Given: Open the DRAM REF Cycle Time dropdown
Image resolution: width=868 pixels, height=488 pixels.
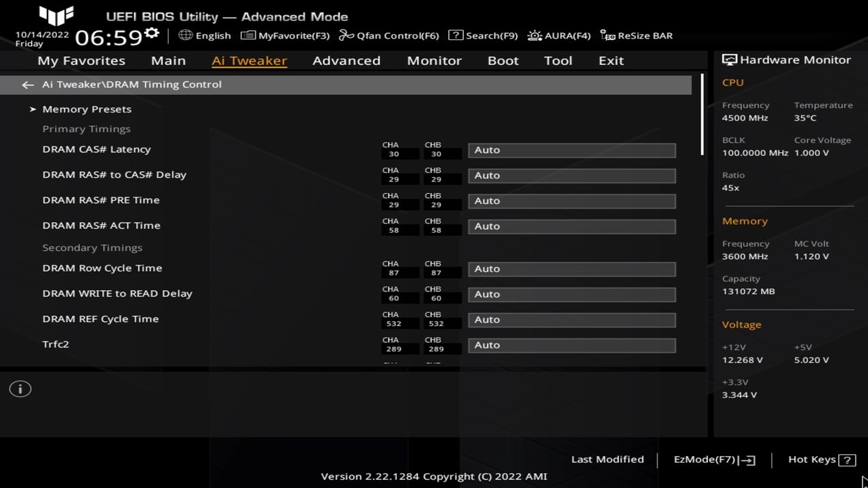Looking at the screenshot, I should [x=571, y=319].
